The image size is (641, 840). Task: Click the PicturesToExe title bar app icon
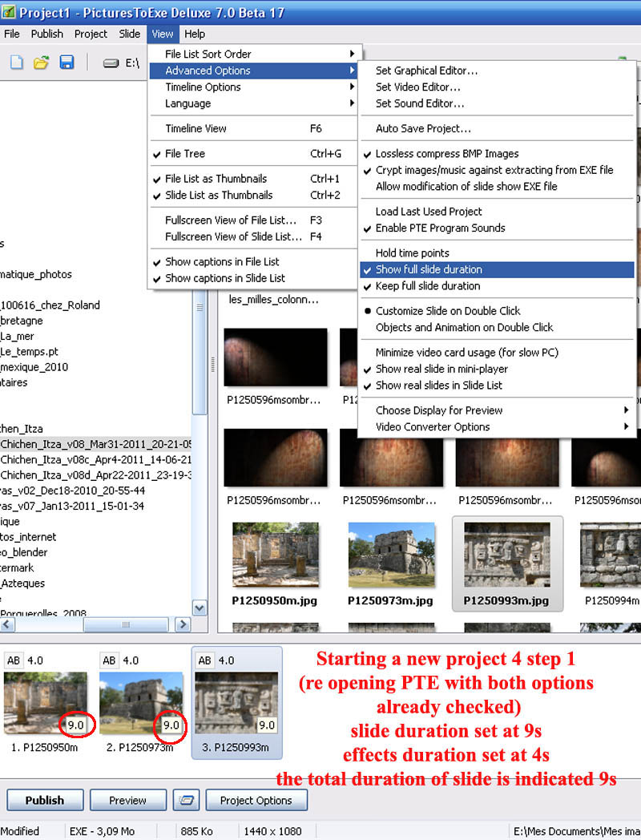(x=9, y=13)
